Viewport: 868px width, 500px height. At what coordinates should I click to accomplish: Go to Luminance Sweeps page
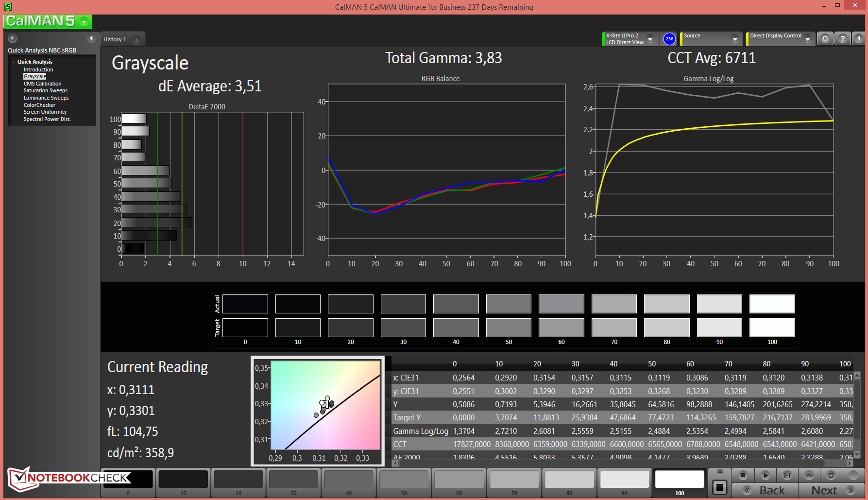coord(46,98)
